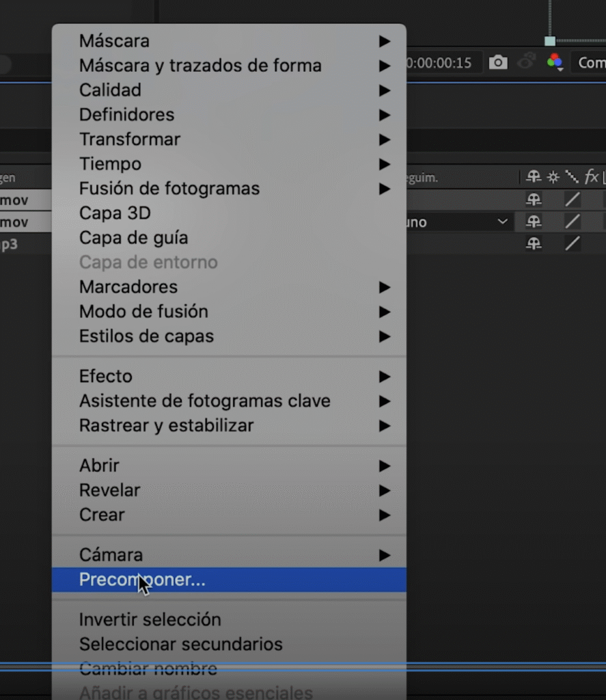Select Capa 3D in the context menu
Image resolution: width=606 pixels, height=700 pixels.
[x=115, y=213]
